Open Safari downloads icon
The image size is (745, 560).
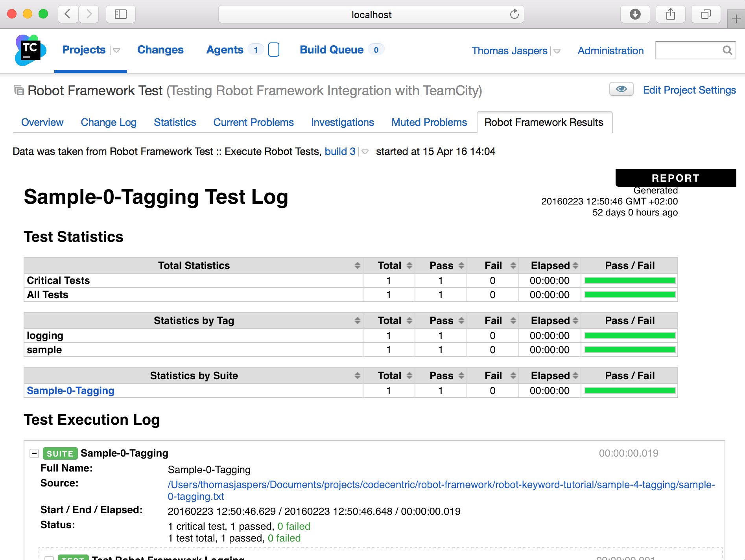point(635,15)
